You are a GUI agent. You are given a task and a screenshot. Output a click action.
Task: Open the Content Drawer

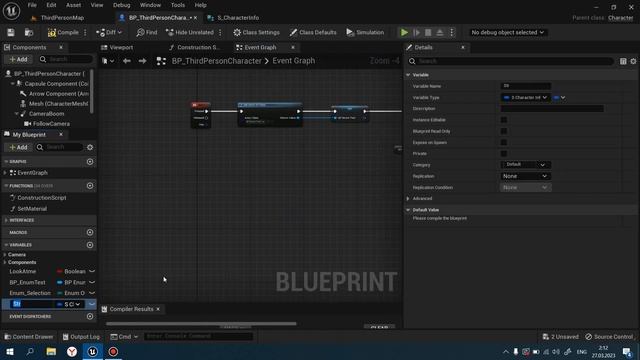29,337
